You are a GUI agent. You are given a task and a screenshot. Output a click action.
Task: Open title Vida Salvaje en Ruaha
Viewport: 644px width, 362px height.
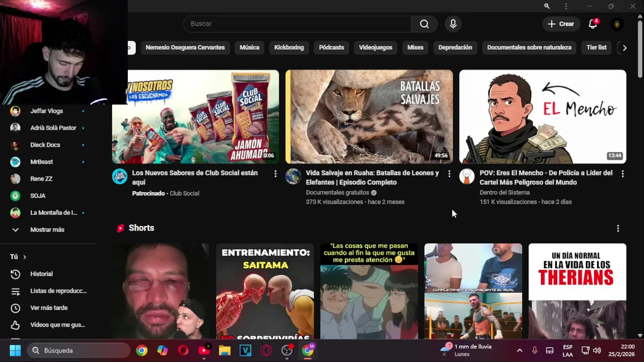tap(372, 177)
